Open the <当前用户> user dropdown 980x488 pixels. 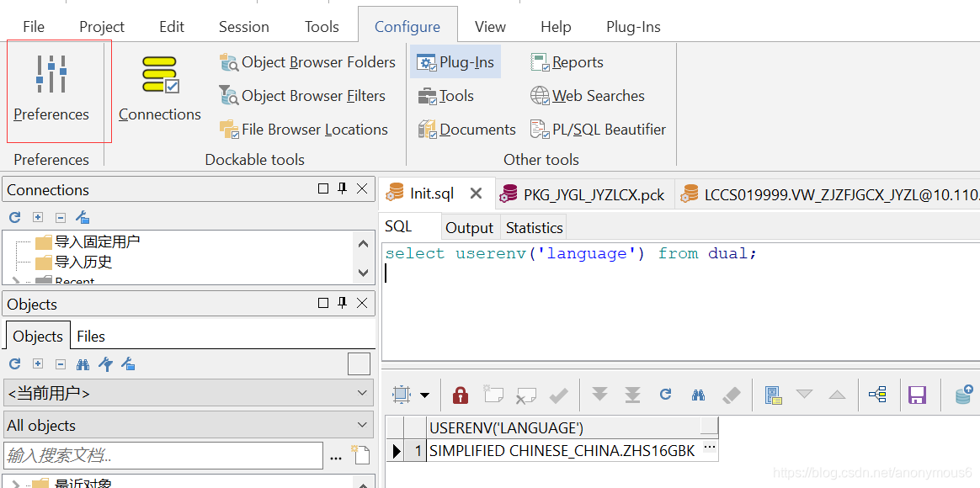(x=188, y=394)
